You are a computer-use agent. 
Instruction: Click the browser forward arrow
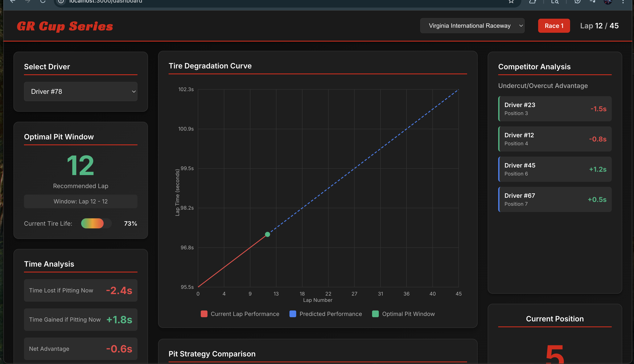(28, 1)
